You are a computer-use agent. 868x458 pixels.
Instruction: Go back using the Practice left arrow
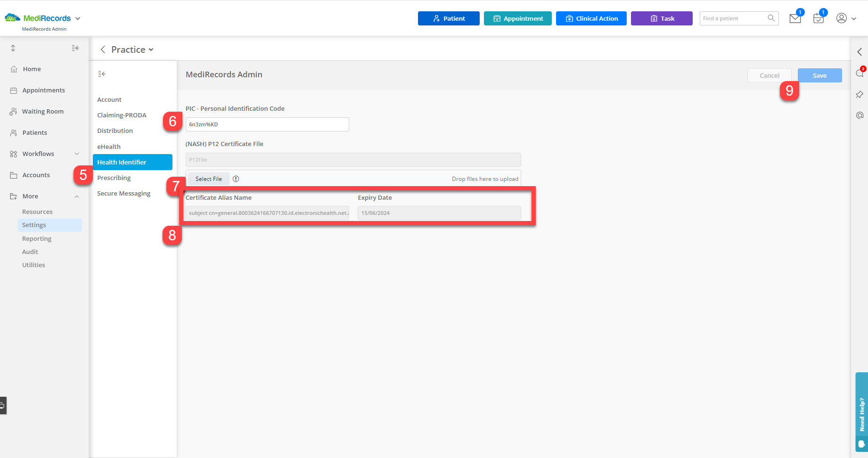pyautogui.click(x=103, y=49)
